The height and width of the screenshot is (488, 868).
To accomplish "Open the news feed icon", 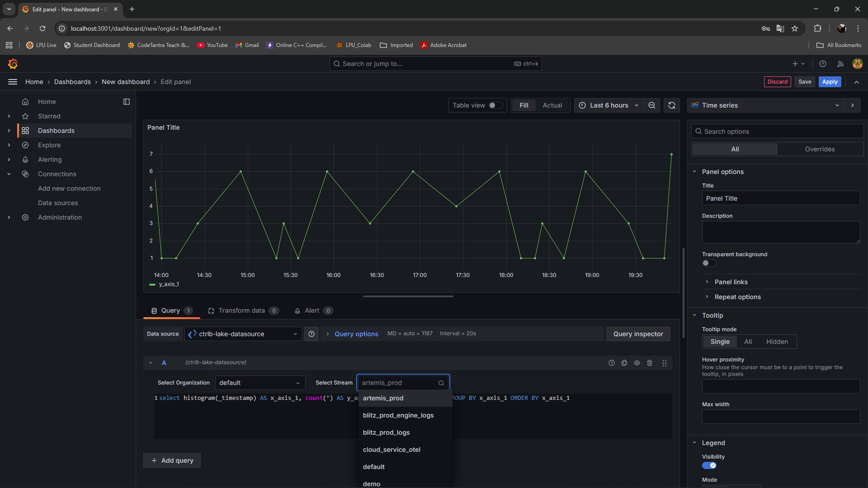I will 840,64.
